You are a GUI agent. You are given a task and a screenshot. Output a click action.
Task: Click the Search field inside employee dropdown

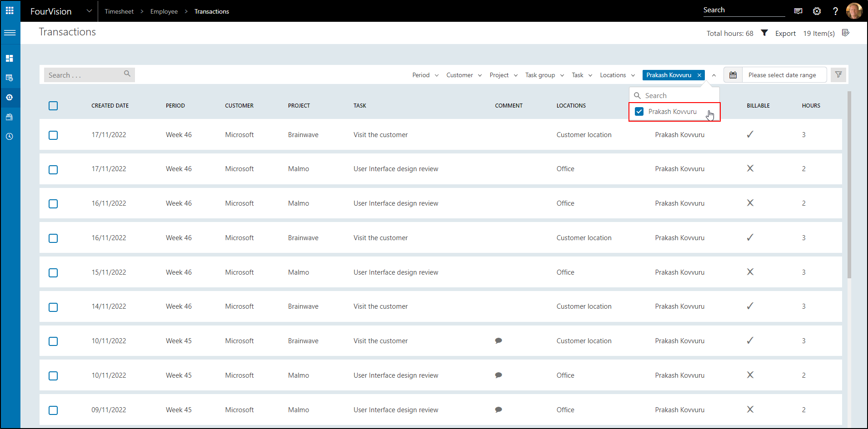[x=674, y=95]
